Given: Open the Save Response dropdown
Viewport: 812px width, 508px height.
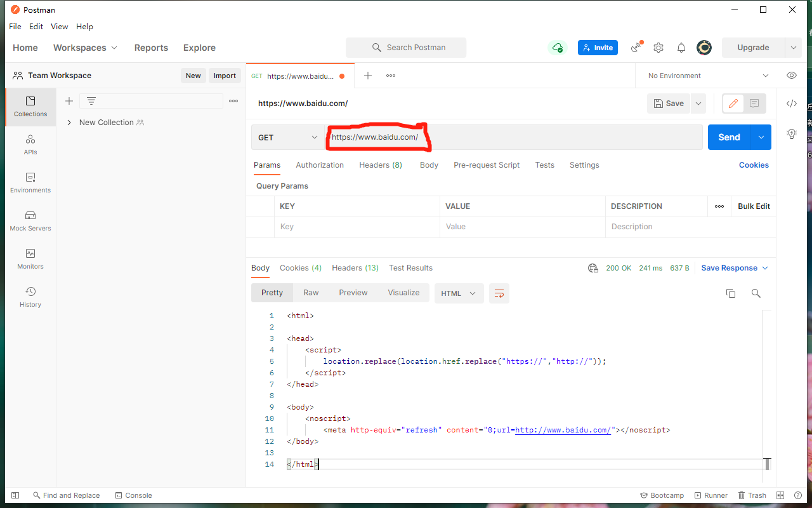Looking at the screenshot, I should [735, 268].
